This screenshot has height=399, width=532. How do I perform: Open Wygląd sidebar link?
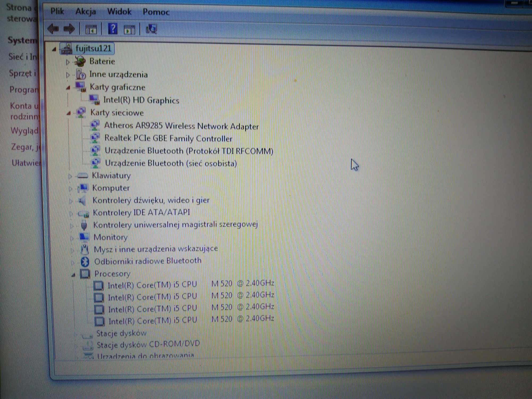24,131
